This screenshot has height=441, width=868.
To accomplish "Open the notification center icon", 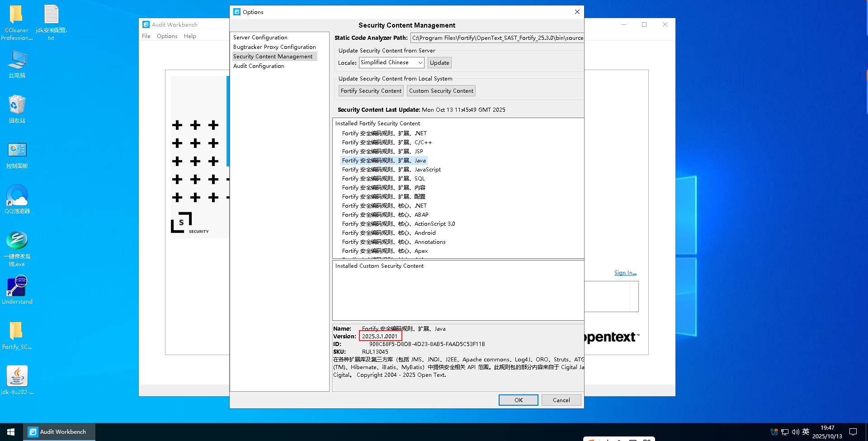I will click(853, 432).
